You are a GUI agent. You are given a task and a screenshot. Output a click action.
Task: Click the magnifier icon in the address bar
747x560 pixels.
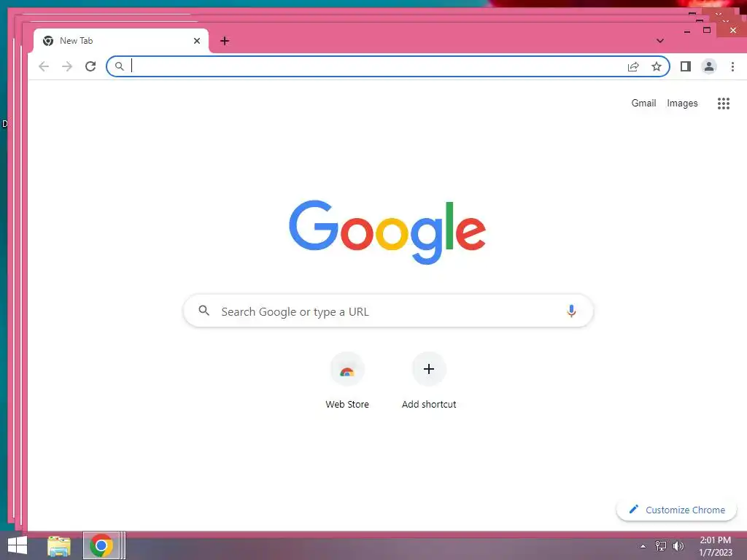point(120,66)
